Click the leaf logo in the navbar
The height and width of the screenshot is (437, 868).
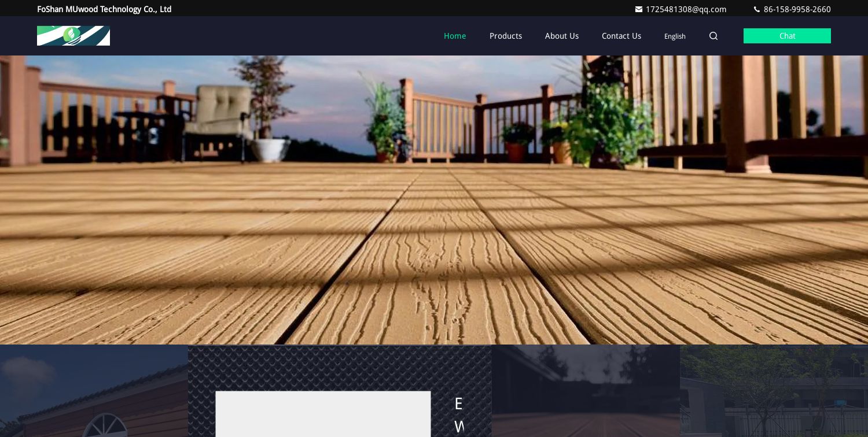point(73,36)
